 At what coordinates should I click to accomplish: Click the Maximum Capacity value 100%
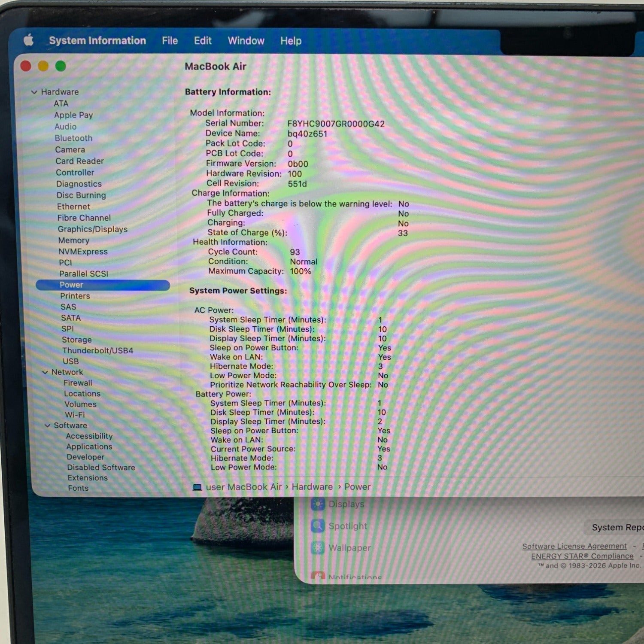(301, 271)
